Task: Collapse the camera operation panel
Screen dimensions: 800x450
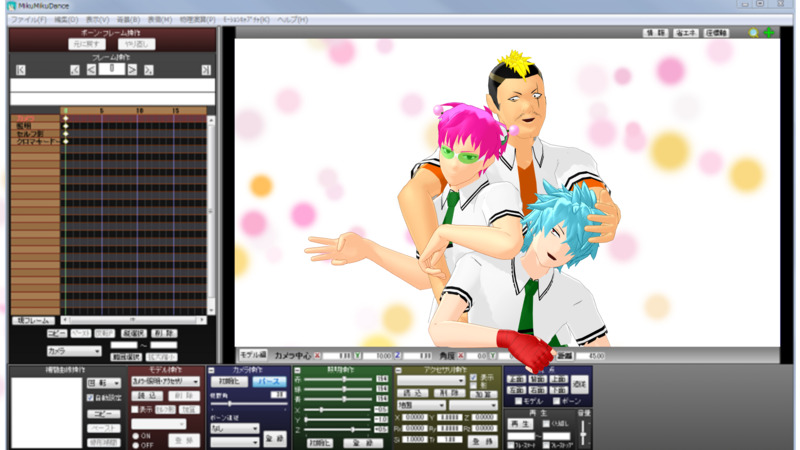Action: pos(211,370)
